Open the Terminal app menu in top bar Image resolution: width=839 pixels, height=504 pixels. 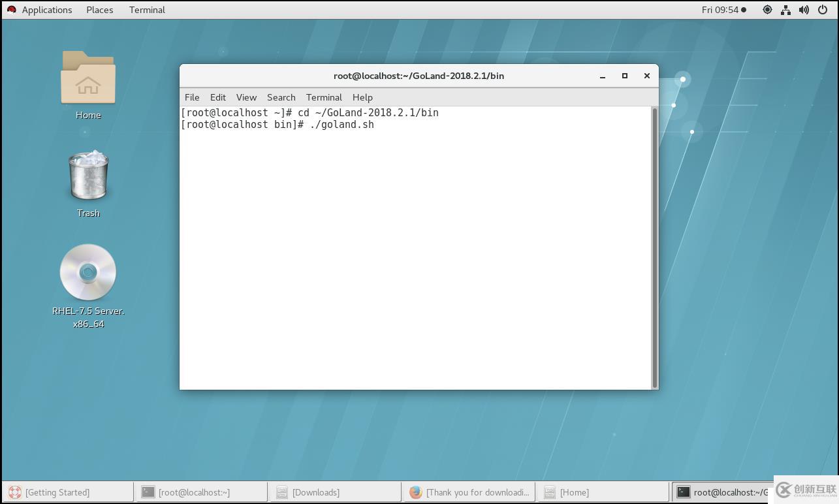[x=147, y=10]
